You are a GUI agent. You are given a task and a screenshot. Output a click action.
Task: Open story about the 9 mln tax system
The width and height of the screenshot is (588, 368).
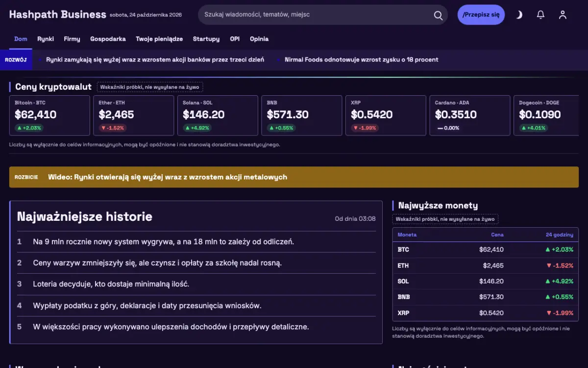pos(163,242)
